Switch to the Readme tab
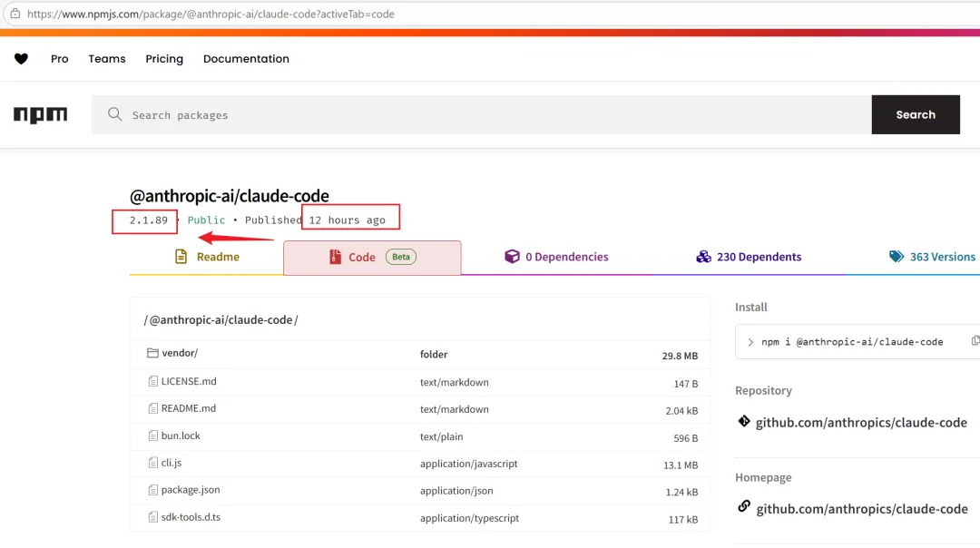The image size is (980, 548). (206, 257)
